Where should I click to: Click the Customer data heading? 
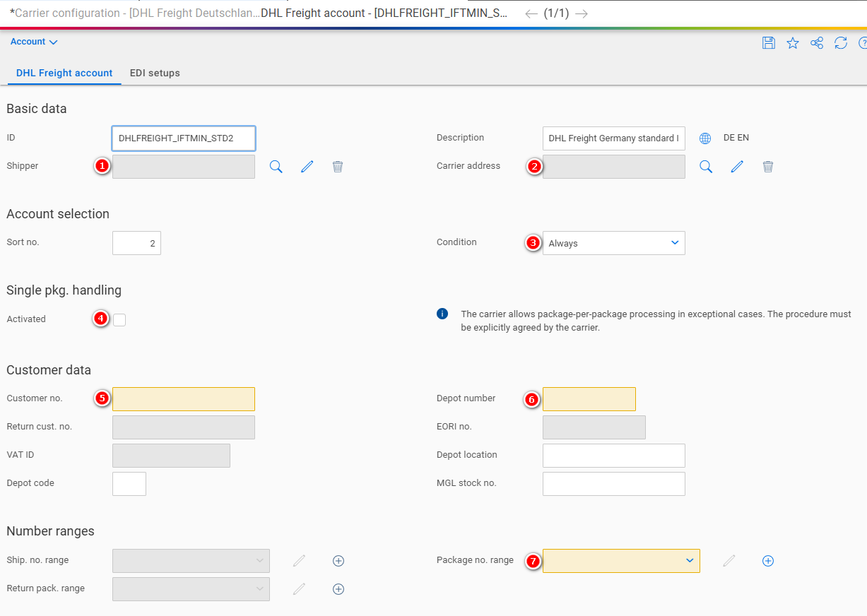point(49,370)
